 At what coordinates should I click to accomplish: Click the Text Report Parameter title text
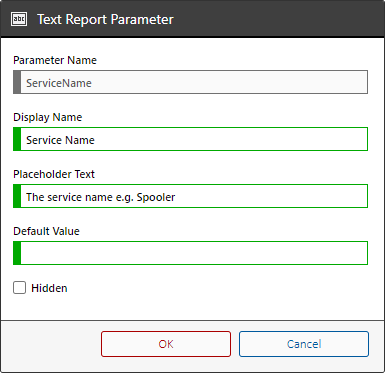coord(105,19)
